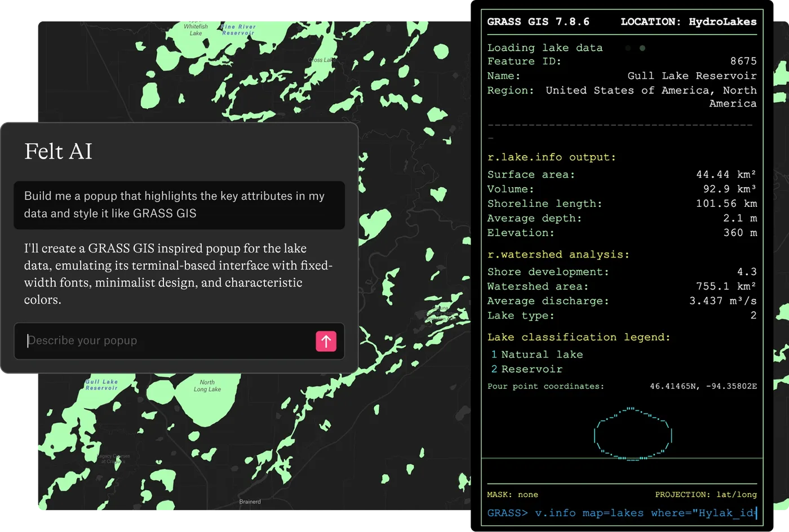Submit the popup description with the pink arrow
The image size is (789, 532).
tap(326, 341)
